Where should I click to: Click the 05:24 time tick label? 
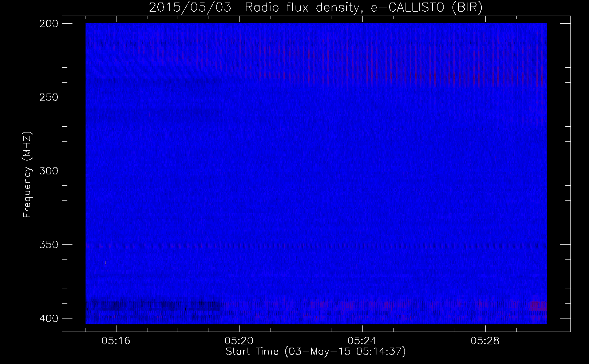tap(362, 341)
